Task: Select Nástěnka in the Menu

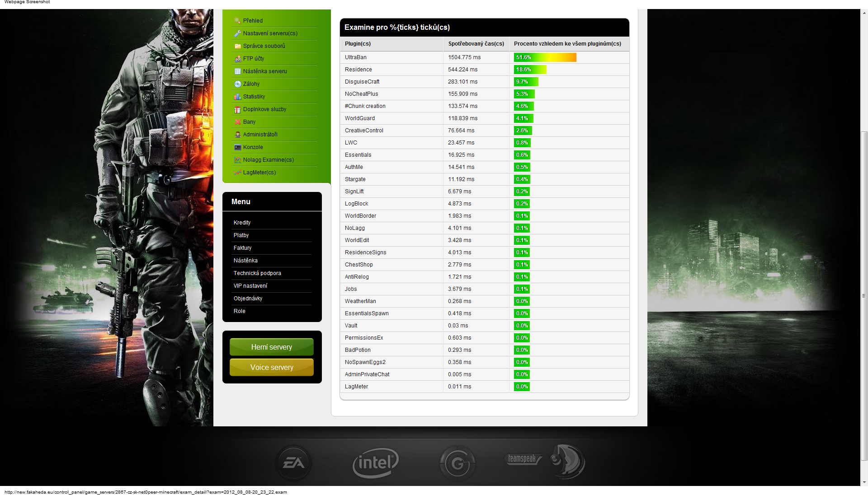Action: (x=245, y=260)
